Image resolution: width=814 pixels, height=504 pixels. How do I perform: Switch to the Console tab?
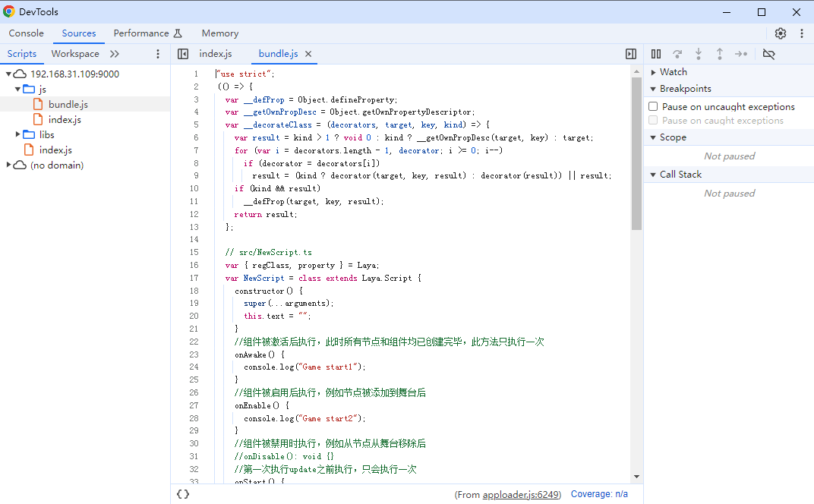27,33
